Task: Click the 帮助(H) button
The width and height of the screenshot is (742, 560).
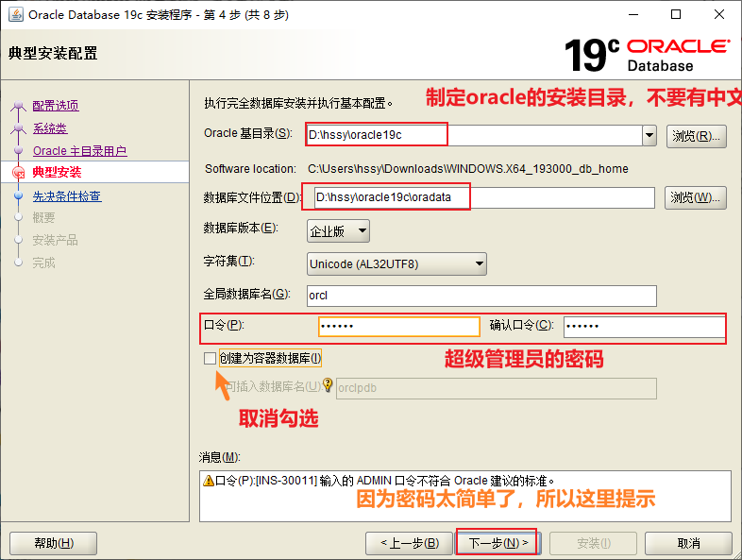Action: point(54,543)
